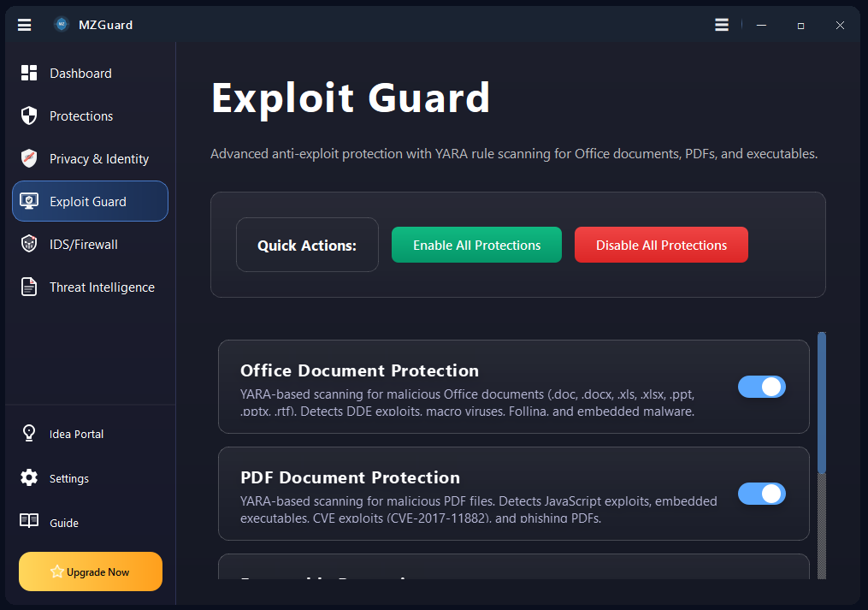Open the menu button at top right
Screen dimensions: 868x610
721,24
